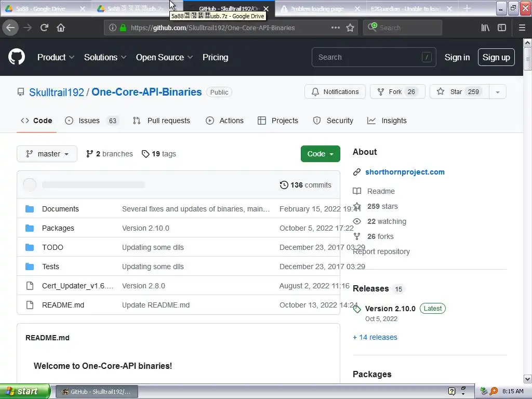Click commit history clock icon

click(284, 185)
